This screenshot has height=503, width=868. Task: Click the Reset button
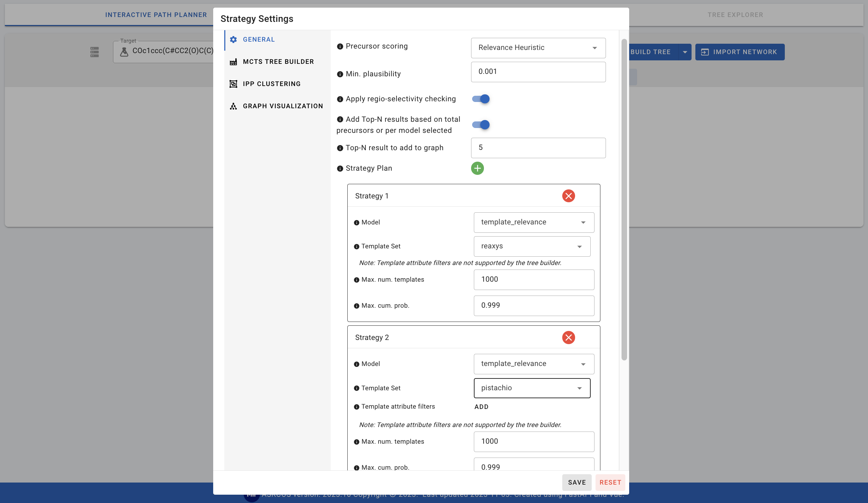[x=610, y=483]
